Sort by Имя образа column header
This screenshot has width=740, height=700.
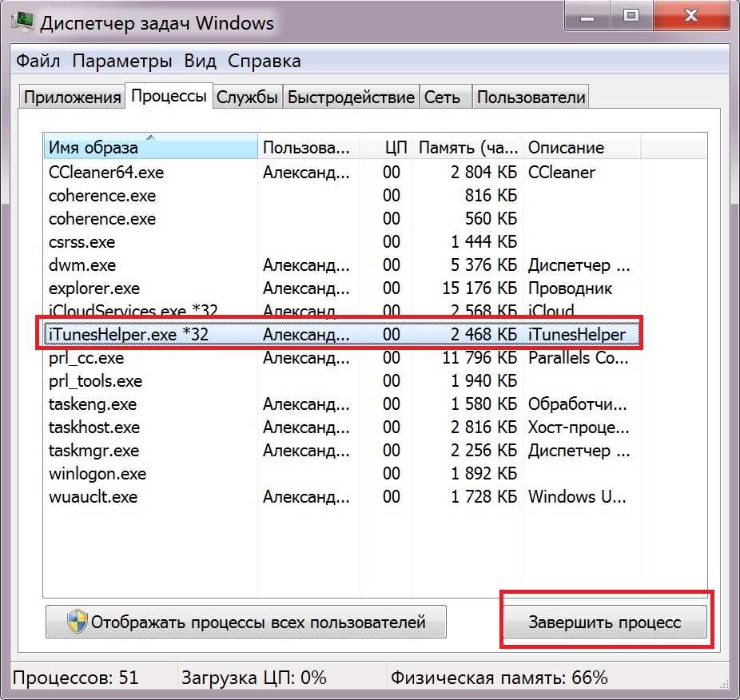coord(150,147)
